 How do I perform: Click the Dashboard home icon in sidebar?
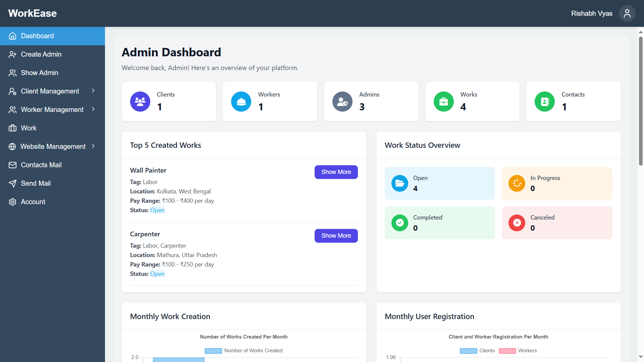pyautogui.click(x=12, y=36)
